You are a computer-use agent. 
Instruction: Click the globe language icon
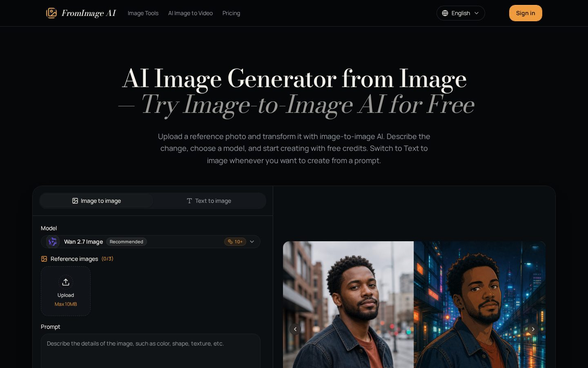tap(445, 13)
